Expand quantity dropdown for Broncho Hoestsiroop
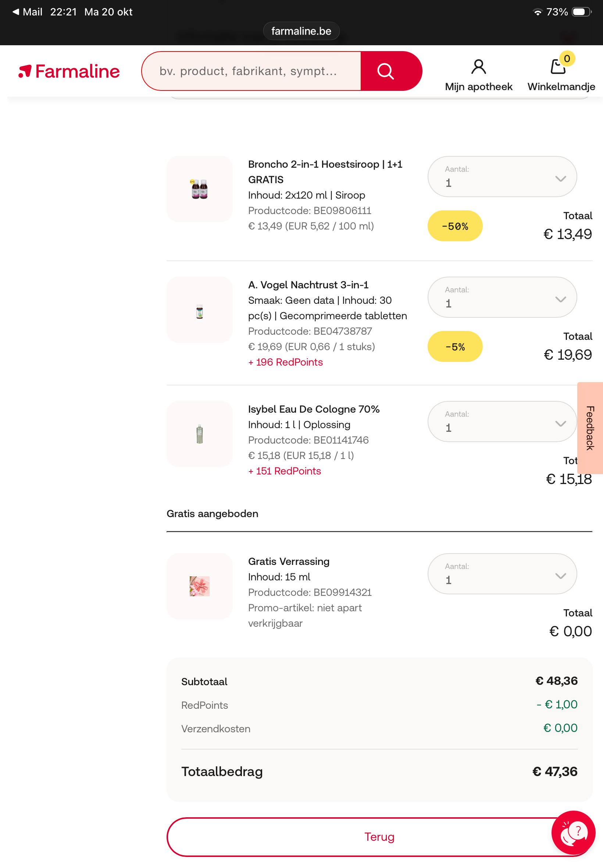This screenshot has width=603, height=868. 502,177
